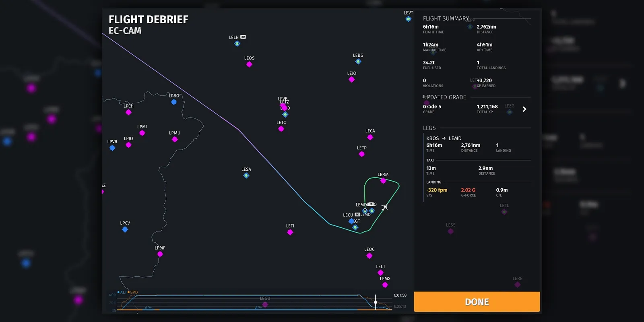Click the LEOC airport marker

[369, 256]
